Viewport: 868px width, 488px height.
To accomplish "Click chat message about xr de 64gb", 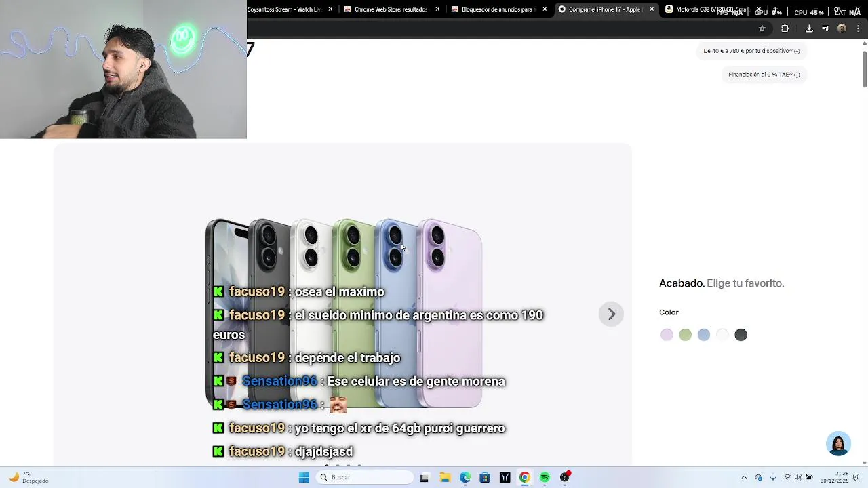I will [400, 428].
